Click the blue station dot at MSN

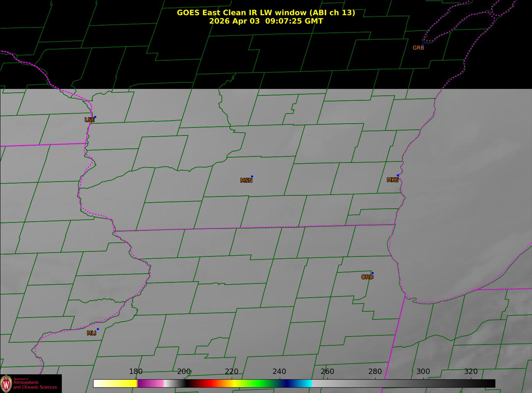click(x=252, y=177)
